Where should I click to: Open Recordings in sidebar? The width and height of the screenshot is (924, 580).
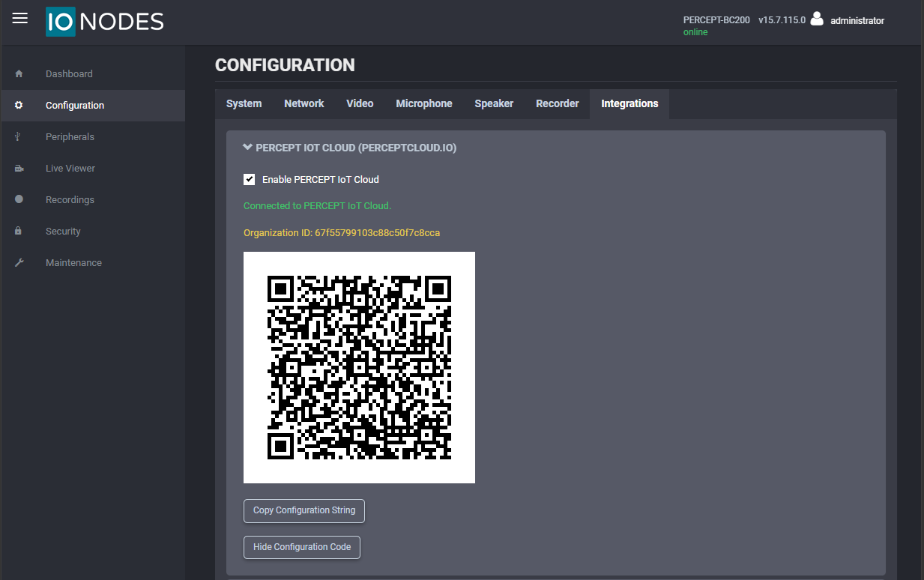[x=93, y=200]
